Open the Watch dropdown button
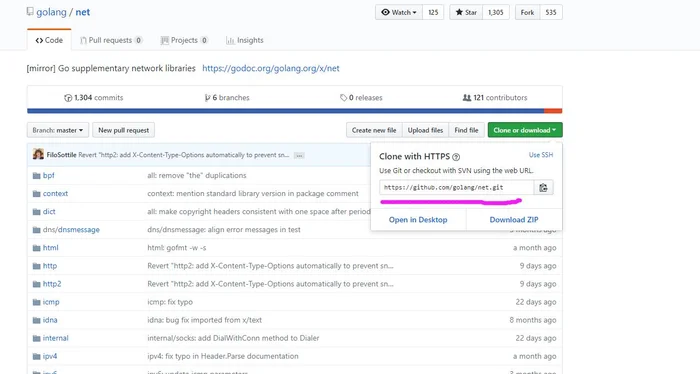This screenshot has width=700, height=374. point(399,12)
